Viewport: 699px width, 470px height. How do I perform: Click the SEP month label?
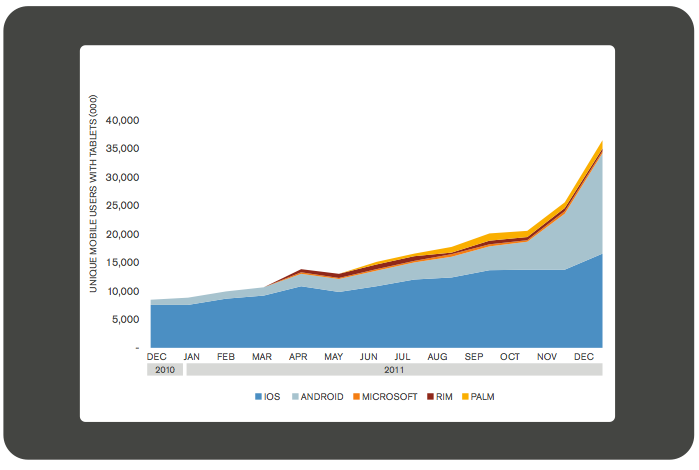point(474,357)
